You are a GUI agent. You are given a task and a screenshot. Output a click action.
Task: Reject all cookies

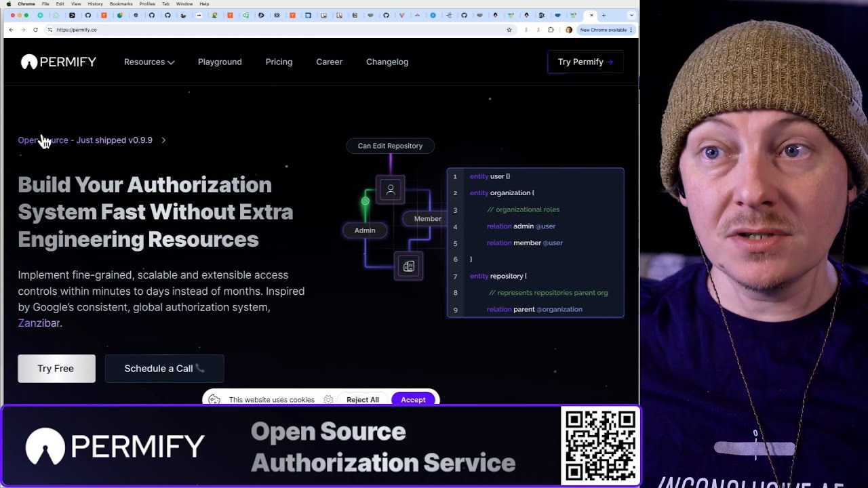pos(363,400)
